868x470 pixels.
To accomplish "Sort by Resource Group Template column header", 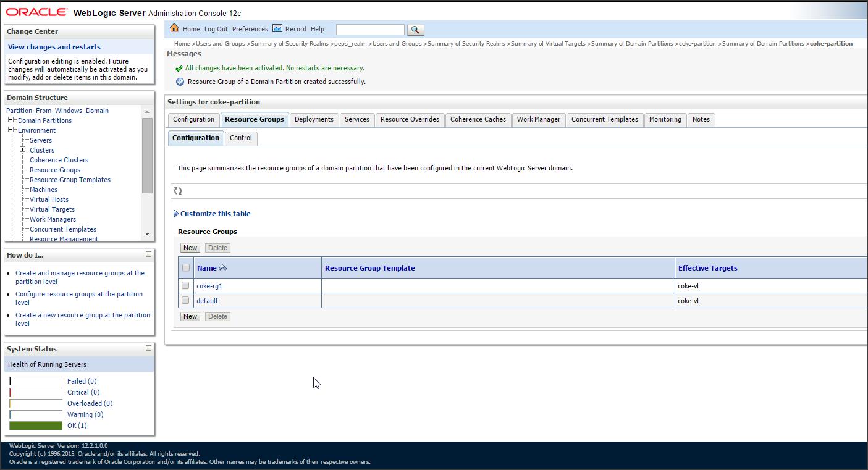I will click(x=370, y=268).
